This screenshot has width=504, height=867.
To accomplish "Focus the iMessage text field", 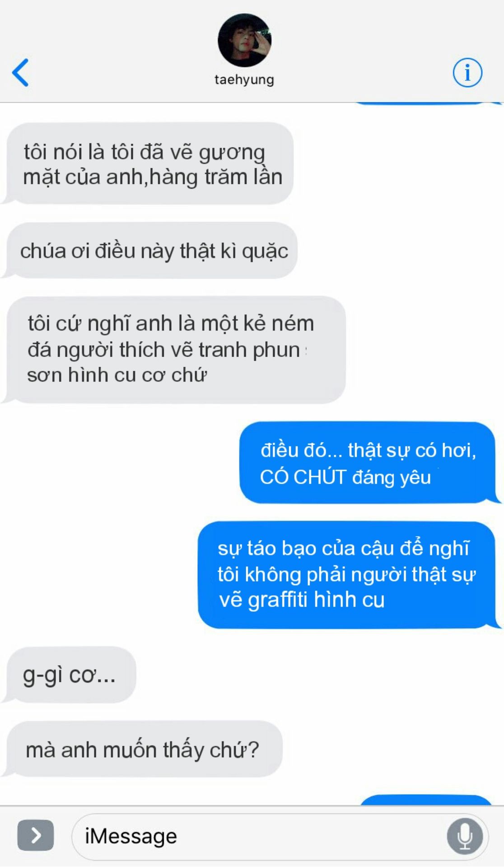I will click(x=280, y=837).
